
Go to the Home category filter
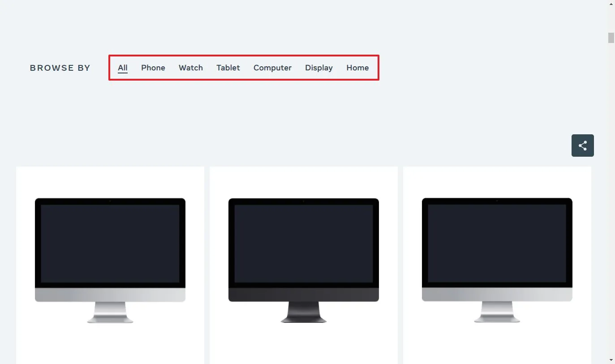[x=357, y=68]
